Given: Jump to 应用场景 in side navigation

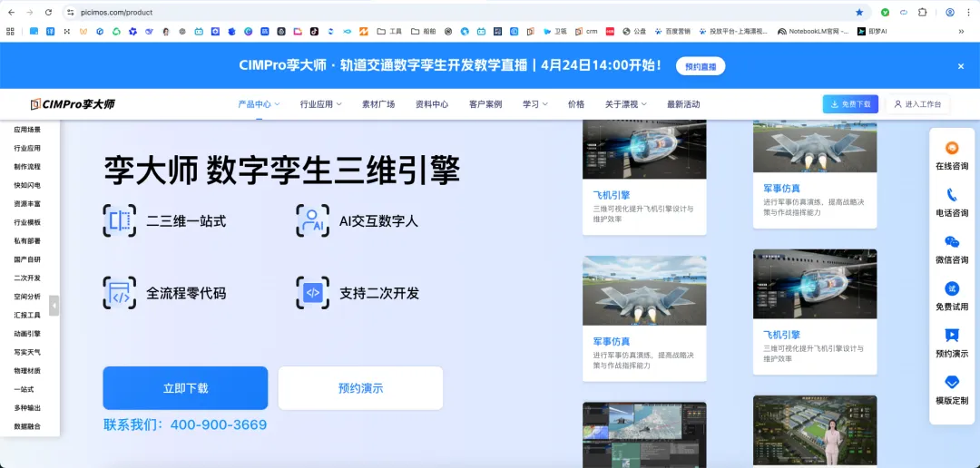Looking at the screenshot, I should pyautogui.click(x=27, y=130).
